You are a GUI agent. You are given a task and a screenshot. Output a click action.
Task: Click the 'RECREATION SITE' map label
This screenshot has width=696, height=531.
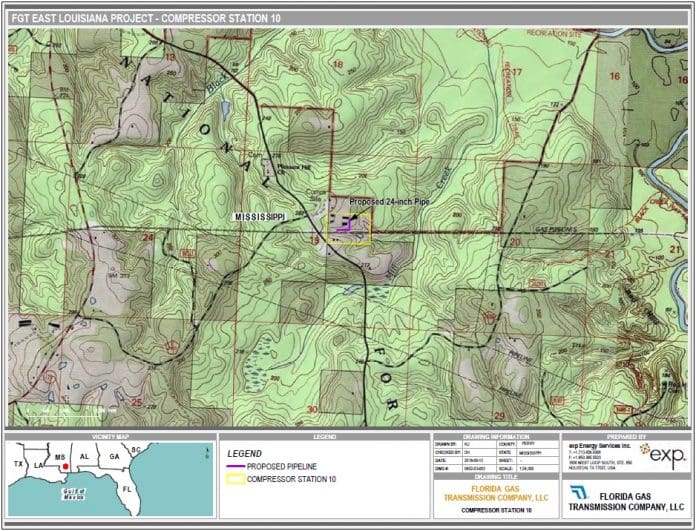pos(554,34)
